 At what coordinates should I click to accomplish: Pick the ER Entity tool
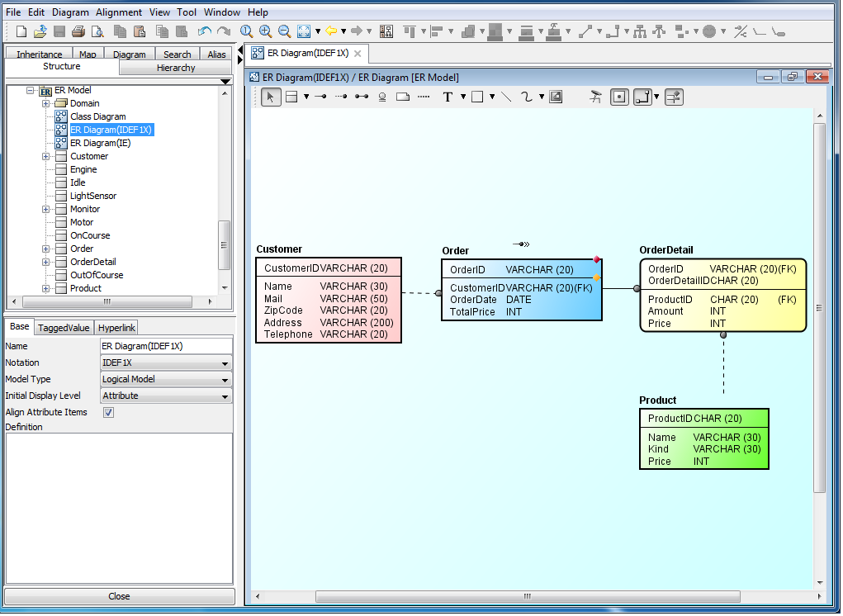[291, 97]
